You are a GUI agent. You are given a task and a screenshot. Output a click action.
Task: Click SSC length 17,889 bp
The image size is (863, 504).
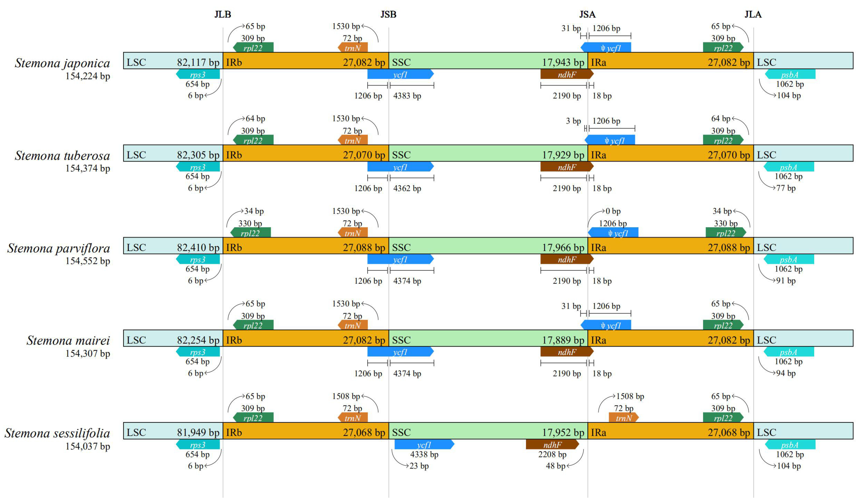[563, 340]
